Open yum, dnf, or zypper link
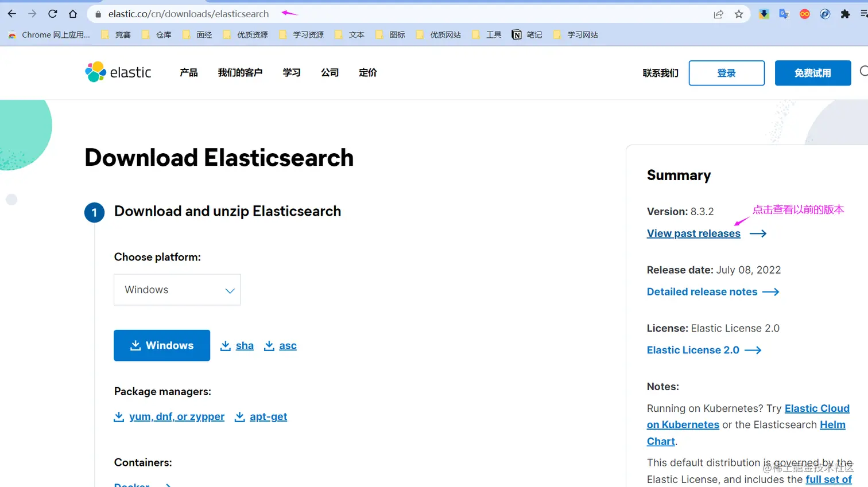Viewport: 868px width, 487px height. (169, 417)
